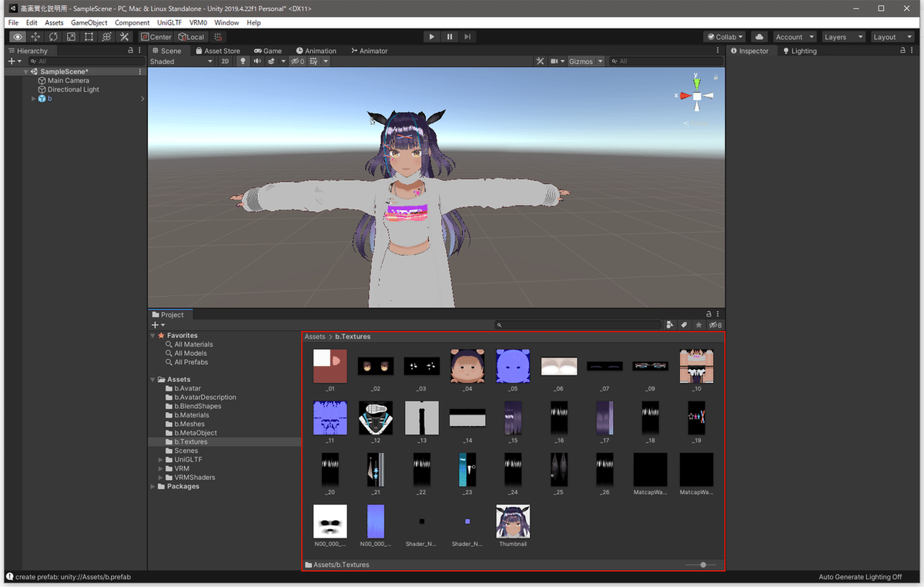Select the combined Transform tool
Screen dimensions: 924x587
tap(106, 37)
